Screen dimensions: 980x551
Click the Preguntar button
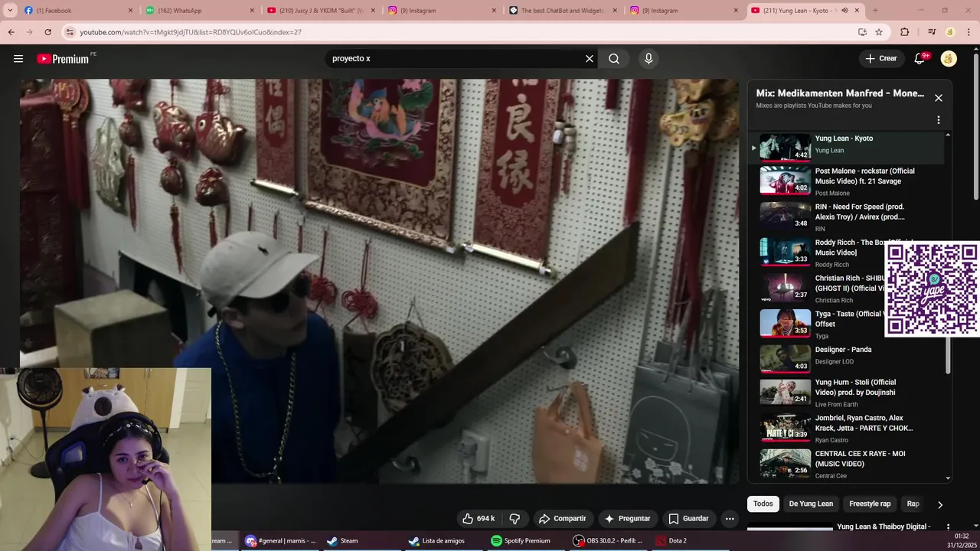click(x=627, y=519)
